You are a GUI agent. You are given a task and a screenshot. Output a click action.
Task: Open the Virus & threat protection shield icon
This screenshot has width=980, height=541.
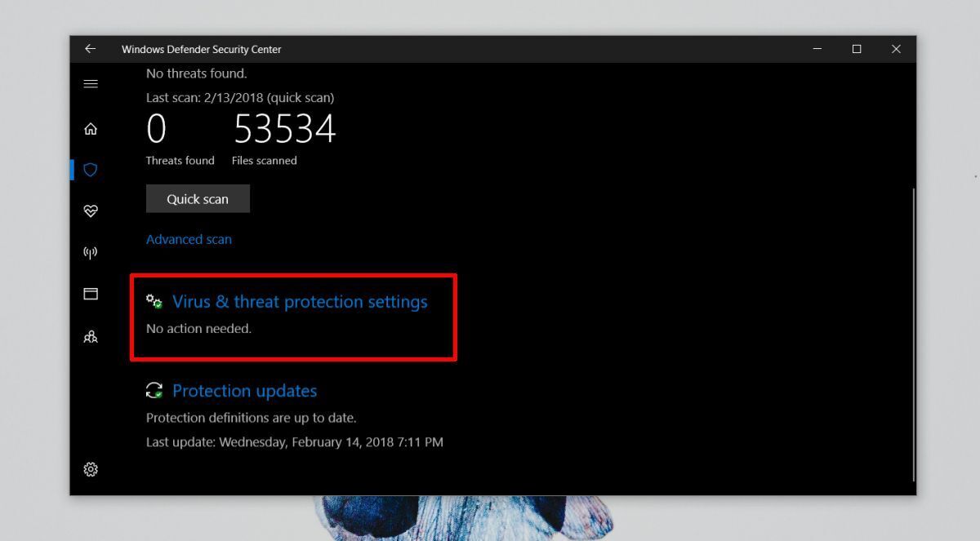click(x=91, y=170)
